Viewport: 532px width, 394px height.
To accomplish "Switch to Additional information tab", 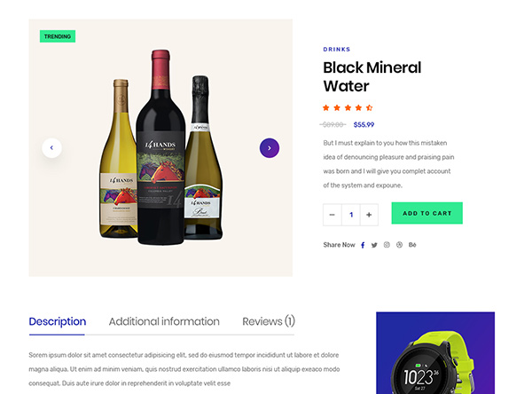I will coord(164,321).
